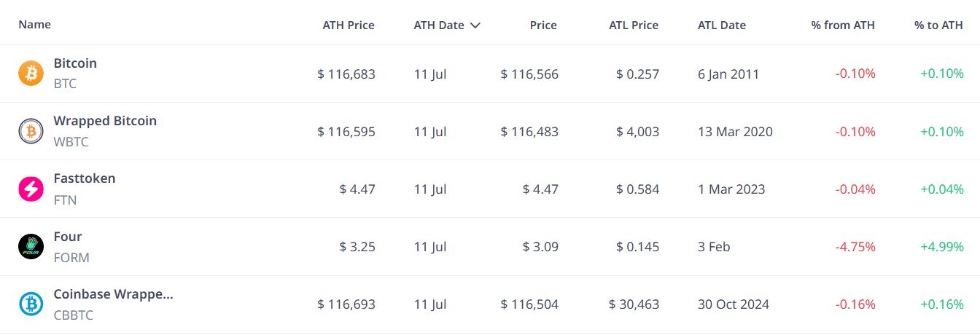Open the Coinbase Wrappe... name link
The image size is (980, 335).
click(114, 294)
